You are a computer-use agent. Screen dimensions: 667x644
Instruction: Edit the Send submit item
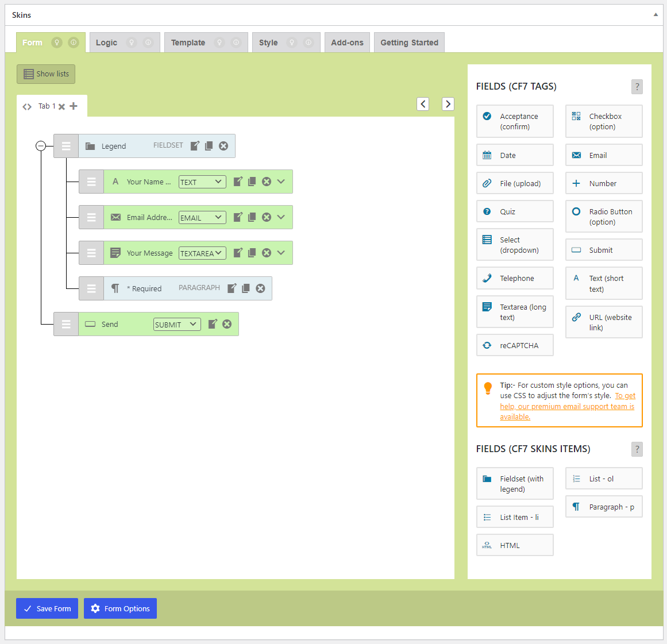(213, 324)
